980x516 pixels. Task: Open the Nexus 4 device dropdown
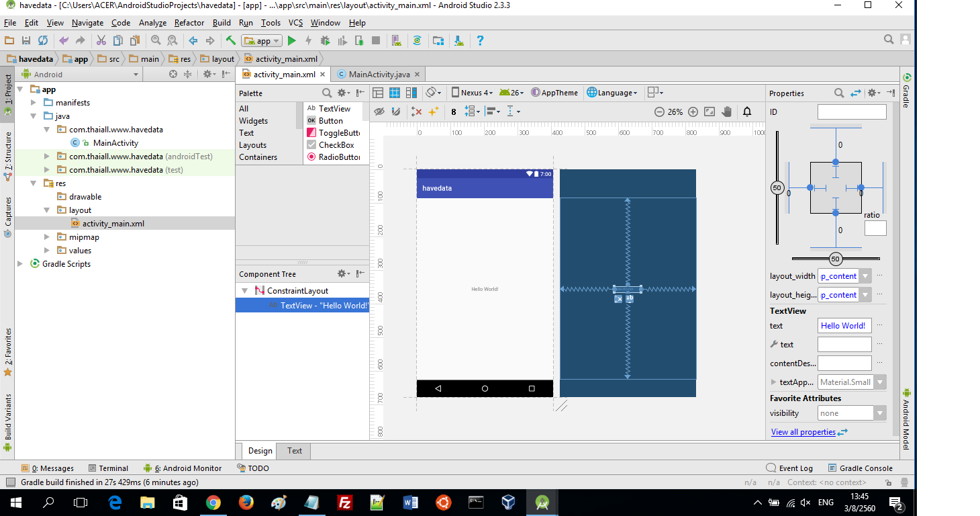tap(473, 93)
